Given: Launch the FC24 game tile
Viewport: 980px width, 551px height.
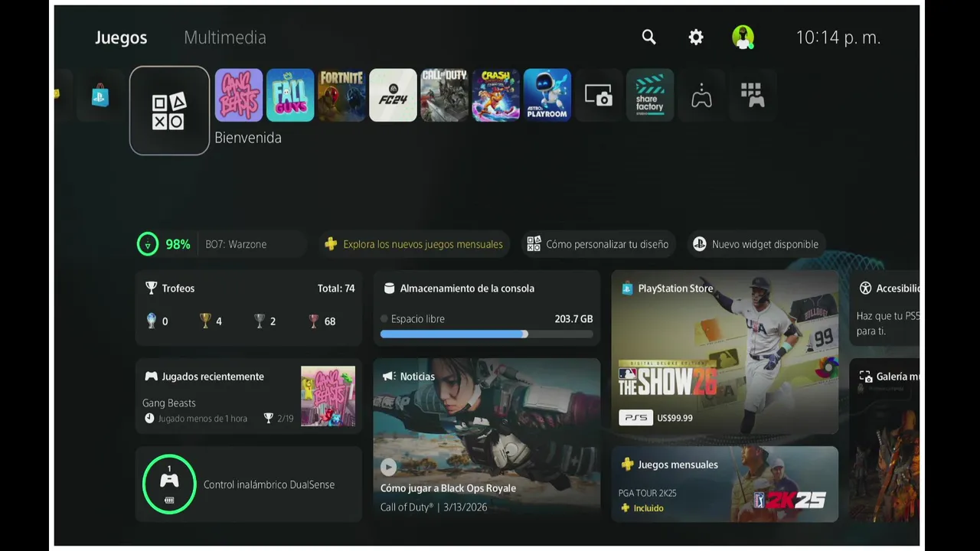Looking at the screenshot, I should (393, 95).
